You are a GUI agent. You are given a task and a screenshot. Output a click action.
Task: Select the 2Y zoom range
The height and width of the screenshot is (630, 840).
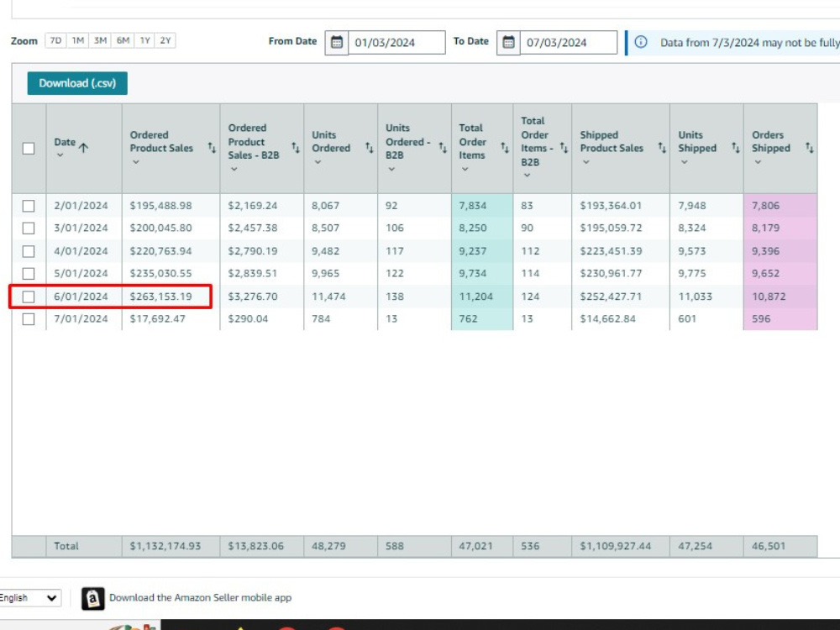click(165, 40)
